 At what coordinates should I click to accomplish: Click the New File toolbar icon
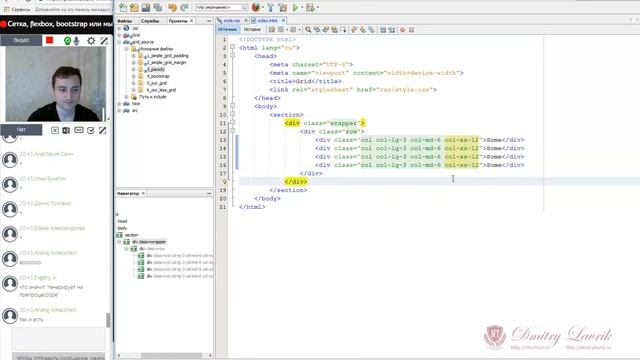pyautogui.click(x=123, y=7)
